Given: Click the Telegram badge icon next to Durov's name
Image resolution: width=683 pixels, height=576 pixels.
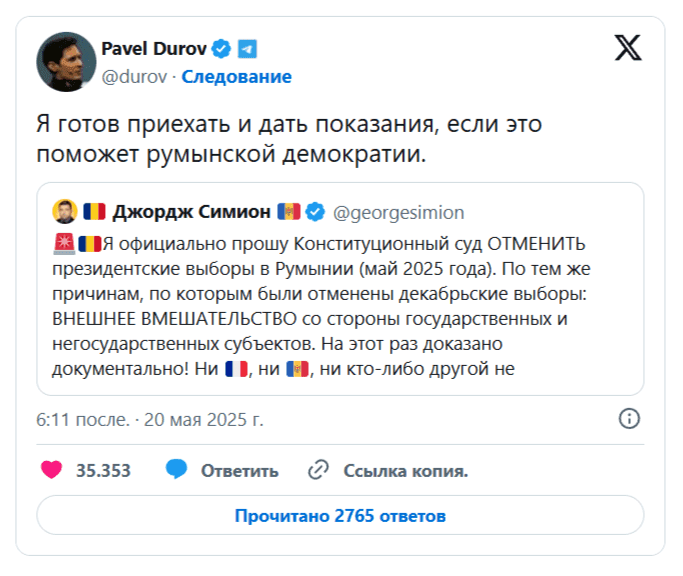Looking at the screenshot, I should coord(247,48).
